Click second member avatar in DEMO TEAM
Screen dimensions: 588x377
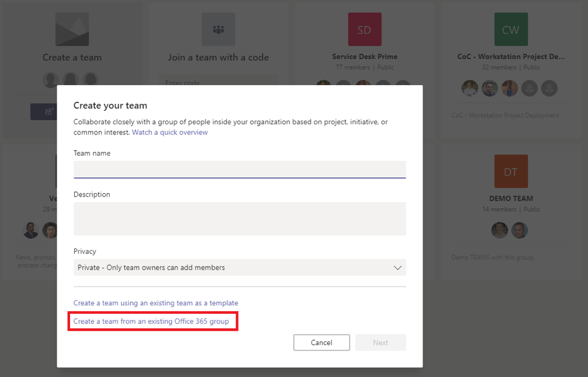tap(520, 230)
